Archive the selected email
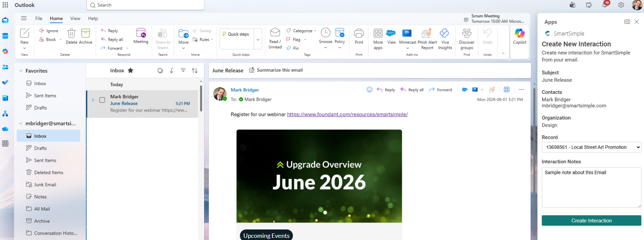Screen dimensions: 644x240 (x=85, y=33)
